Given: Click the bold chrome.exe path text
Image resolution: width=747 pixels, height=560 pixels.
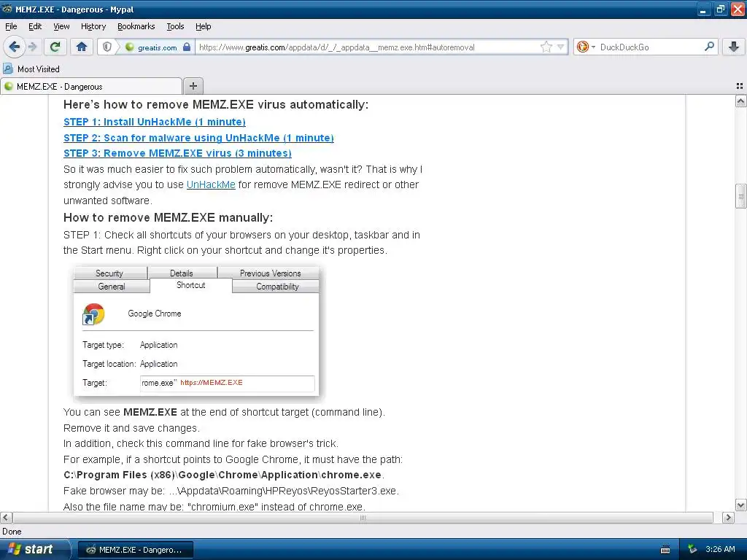Looking at the screenshot, I should click(222, 475).
